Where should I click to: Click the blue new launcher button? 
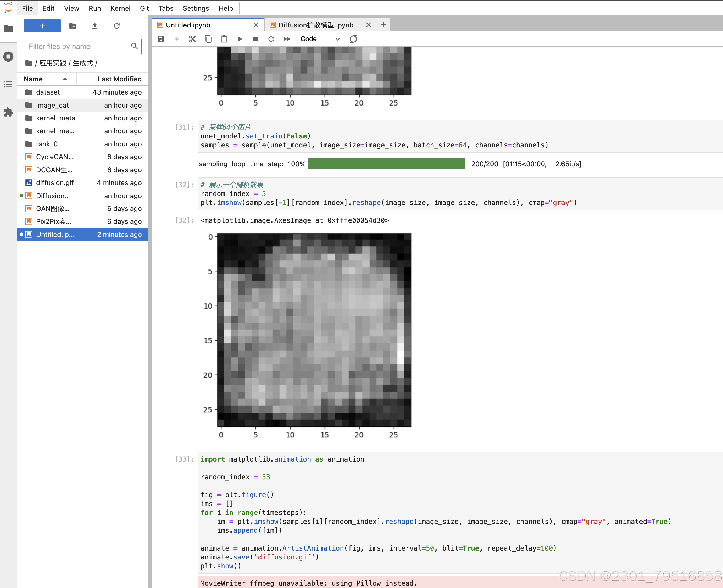[42, 26]
